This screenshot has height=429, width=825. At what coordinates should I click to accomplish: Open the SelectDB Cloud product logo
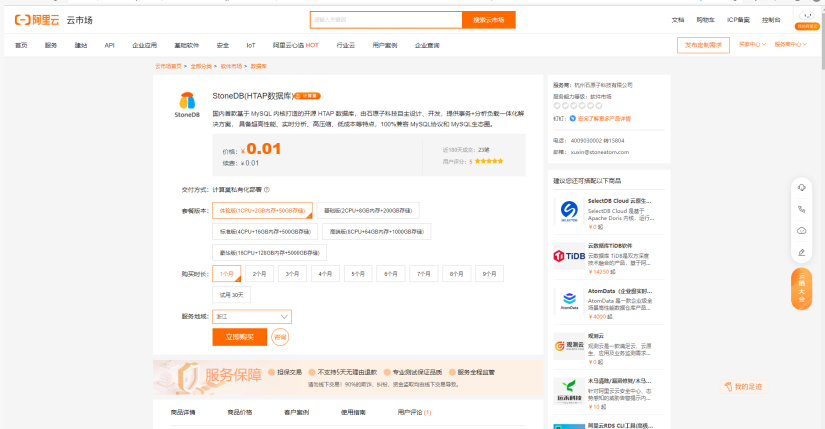(x=569, y=211)
